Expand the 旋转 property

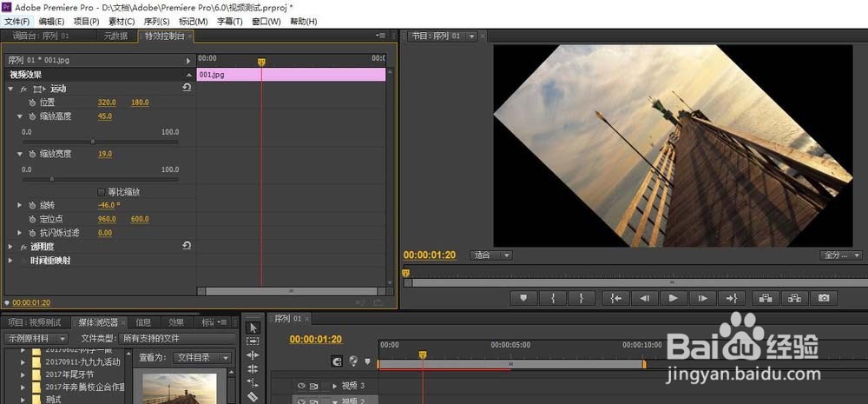20,205
